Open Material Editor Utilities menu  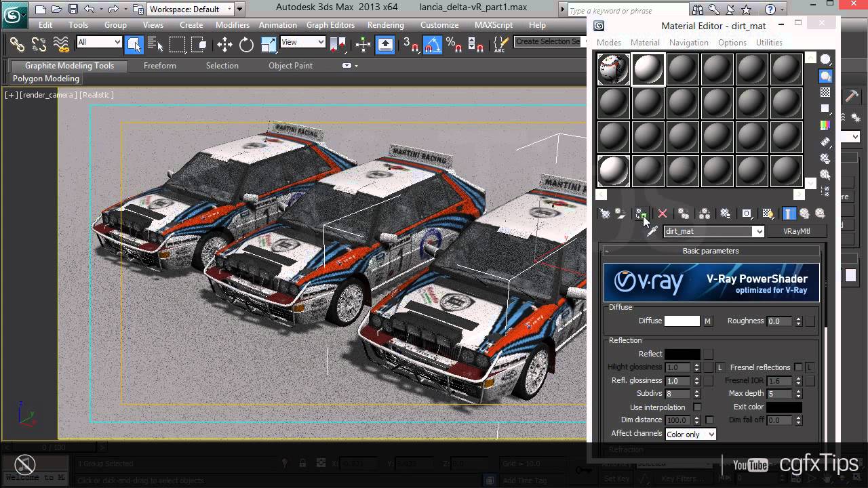[769, 43]
